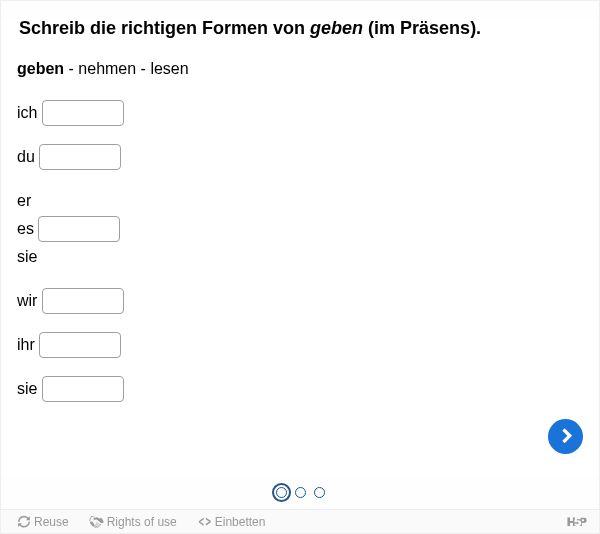Click the er pronoun label
The image size is (600, 534).
[x=24, y=201]
